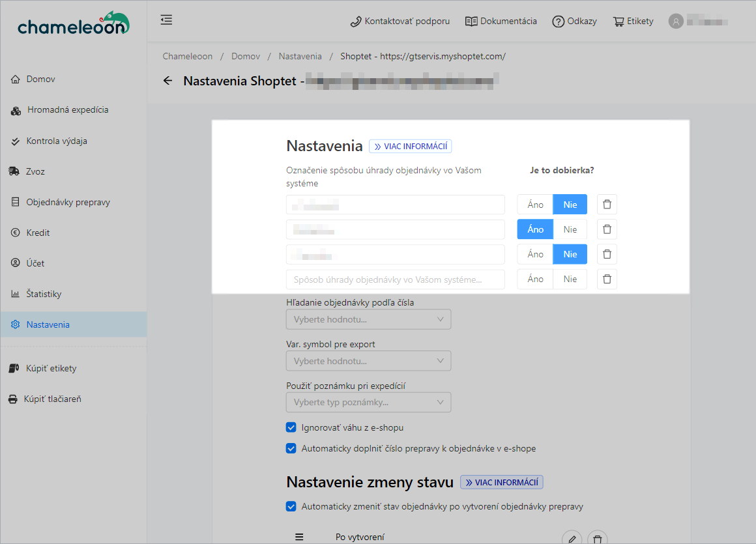The height and width of the screenshot is (544, 756).
Task: Open the Etikety cart in header
Action: (x=633, y=21)
